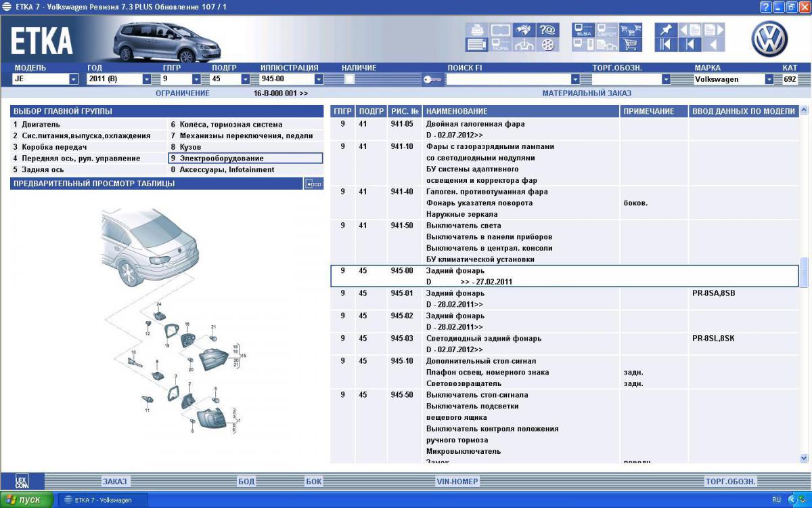Select row 945-01 Задний фонарь

[x=565, y=299]
